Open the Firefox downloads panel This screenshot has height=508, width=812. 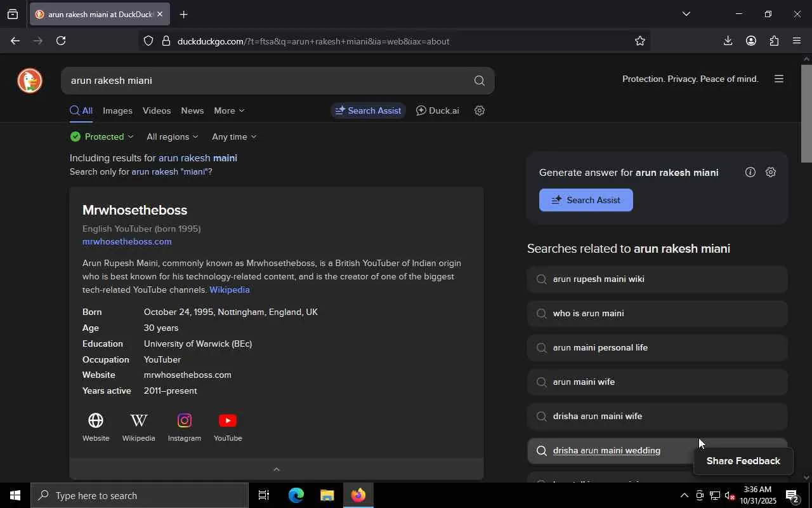click(728, 41)
